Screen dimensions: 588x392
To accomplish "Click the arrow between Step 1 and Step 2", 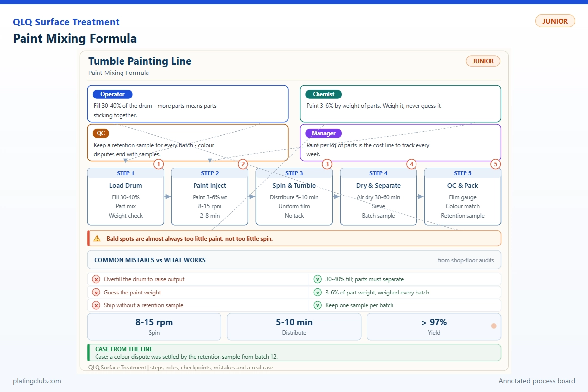I will coord(168,196).
